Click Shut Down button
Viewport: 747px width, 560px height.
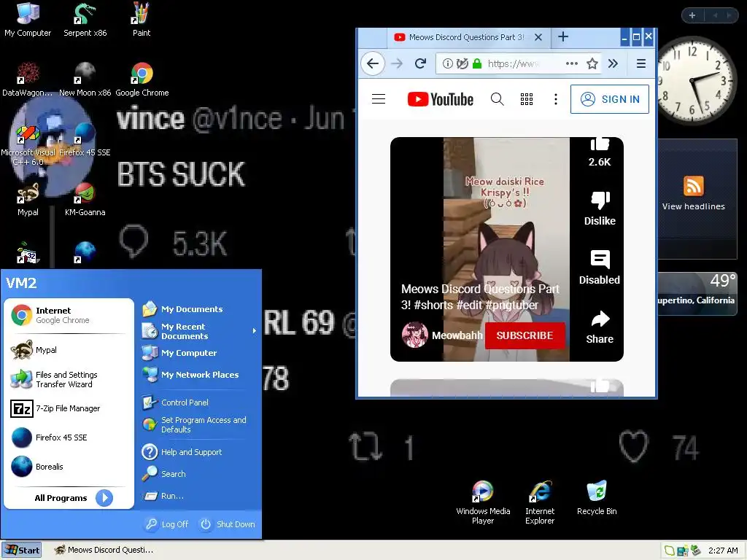[228, 524]
